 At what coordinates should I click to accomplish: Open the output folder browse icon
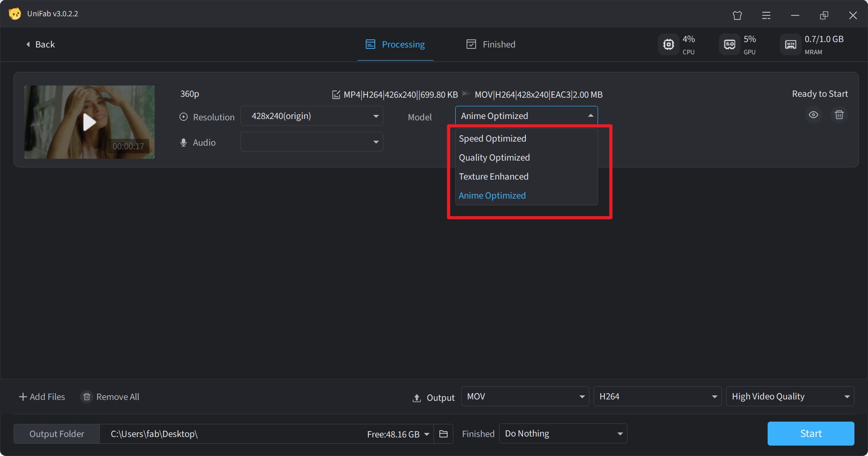443,434
